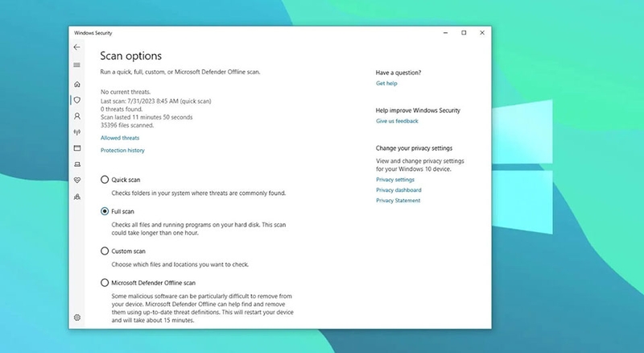Close the Windows Security window
The width and height of the screenshot is (644, 353).
(x=482, y=33)
